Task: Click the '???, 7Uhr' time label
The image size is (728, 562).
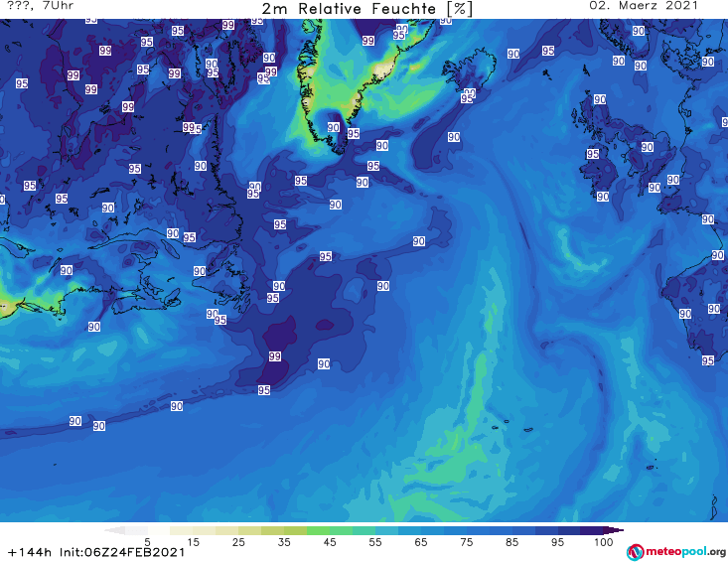Action: (41, 6)
